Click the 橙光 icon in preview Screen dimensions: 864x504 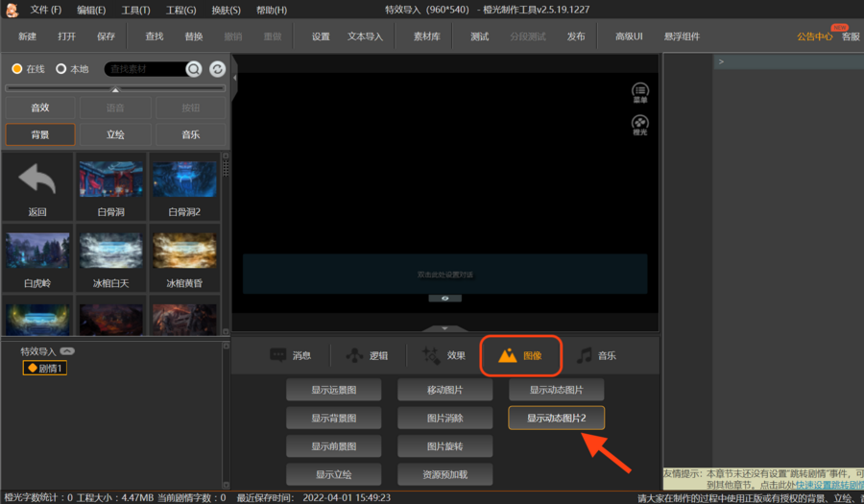[x=639, y=125]
